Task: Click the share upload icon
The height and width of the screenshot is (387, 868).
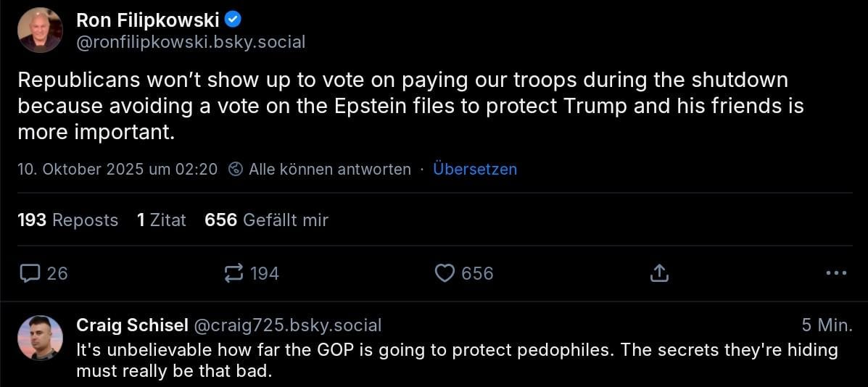Action: [658, 273]
